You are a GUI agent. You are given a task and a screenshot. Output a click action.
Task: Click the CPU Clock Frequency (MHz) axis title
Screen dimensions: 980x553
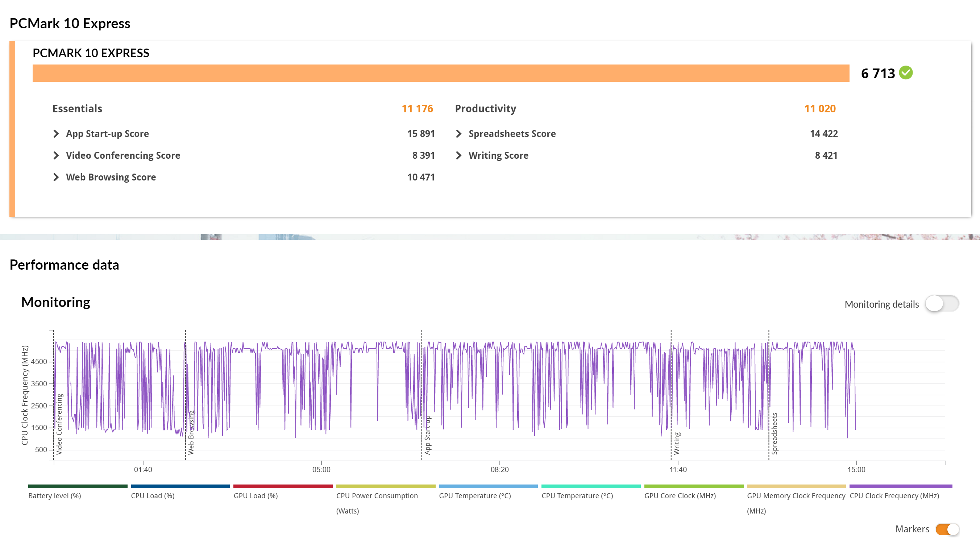pyautogui.click(x=25, y=395)
